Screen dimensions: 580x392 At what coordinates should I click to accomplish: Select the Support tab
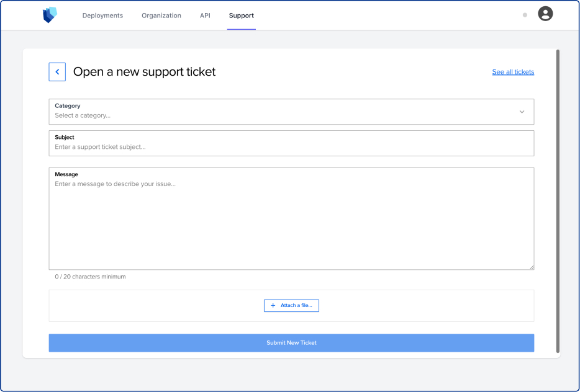241,16
